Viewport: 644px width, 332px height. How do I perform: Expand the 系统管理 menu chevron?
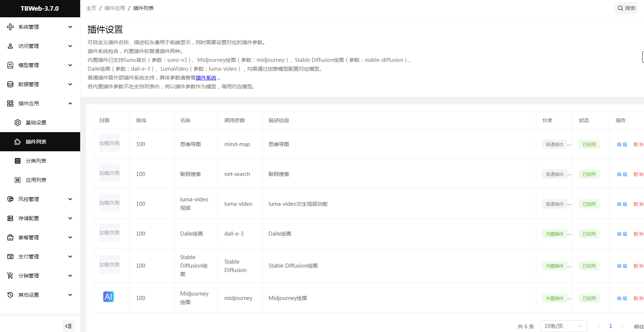(x=70, y=27)
